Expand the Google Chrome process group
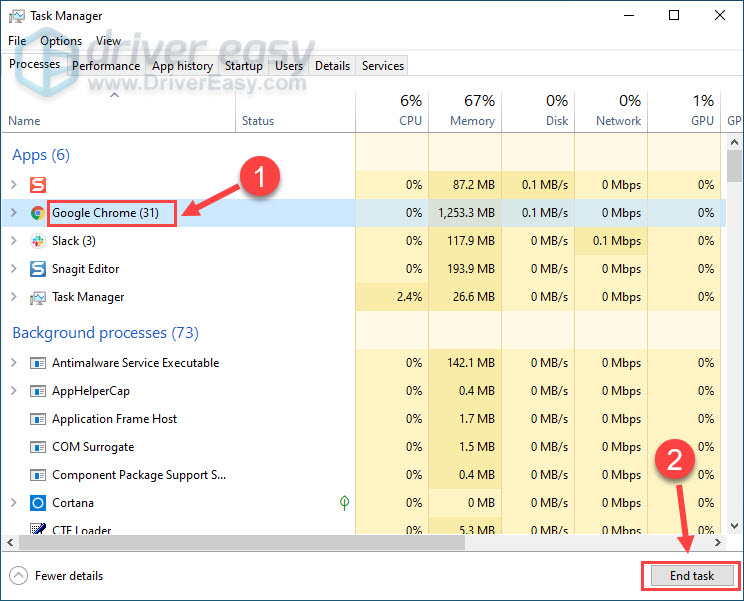744x601 pixels. tap(13, 213)
